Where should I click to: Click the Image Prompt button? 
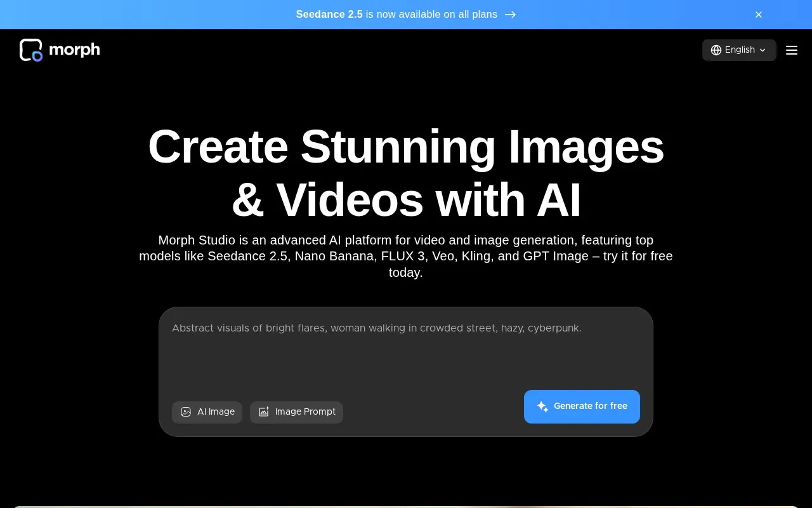(x=296, y=412)
